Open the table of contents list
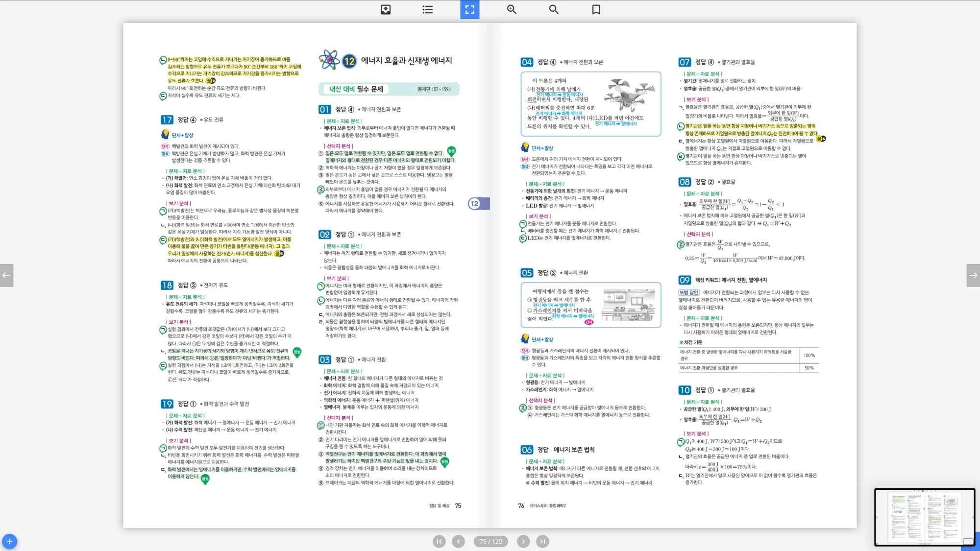 click(428, 9)
